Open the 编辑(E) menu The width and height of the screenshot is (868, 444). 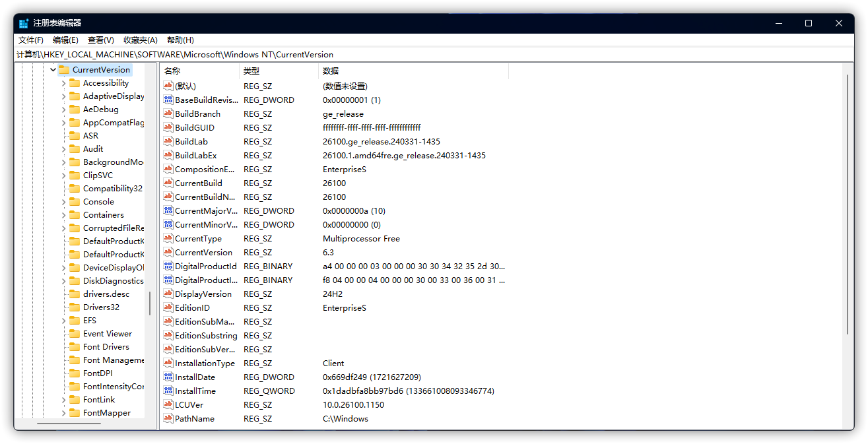tap(65, 40)
